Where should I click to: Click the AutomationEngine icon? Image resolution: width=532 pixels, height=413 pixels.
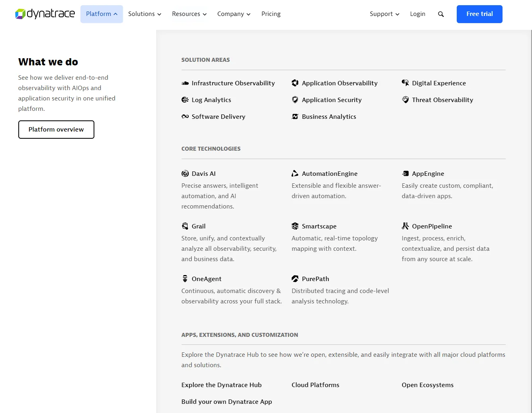(x=295, y=173)
